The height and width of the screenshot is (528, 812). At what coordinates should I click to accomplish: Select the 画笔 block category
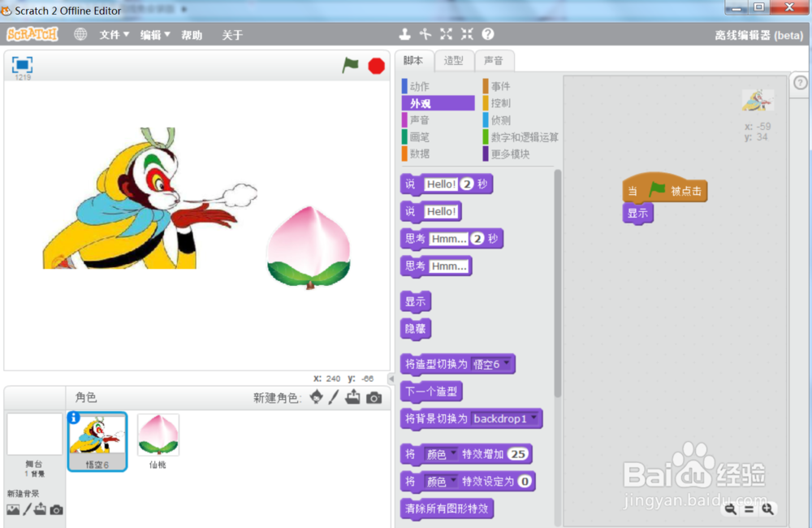coord(438,136)
